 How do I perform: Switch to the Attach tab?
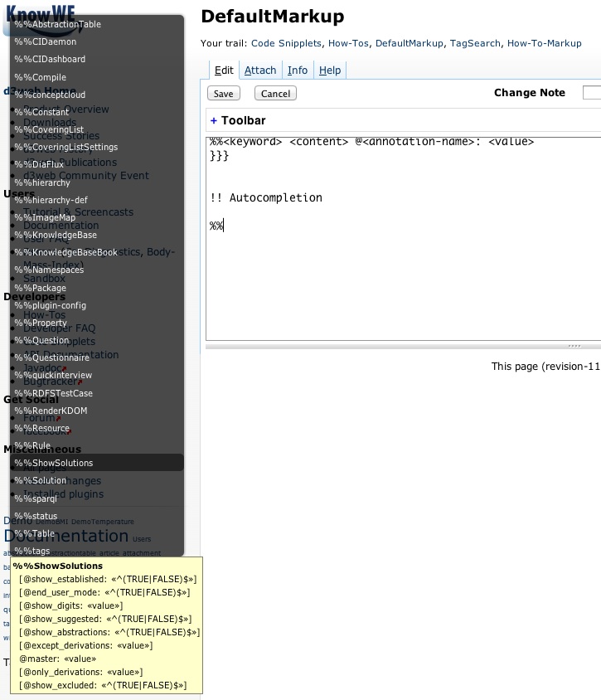point(260,70)
